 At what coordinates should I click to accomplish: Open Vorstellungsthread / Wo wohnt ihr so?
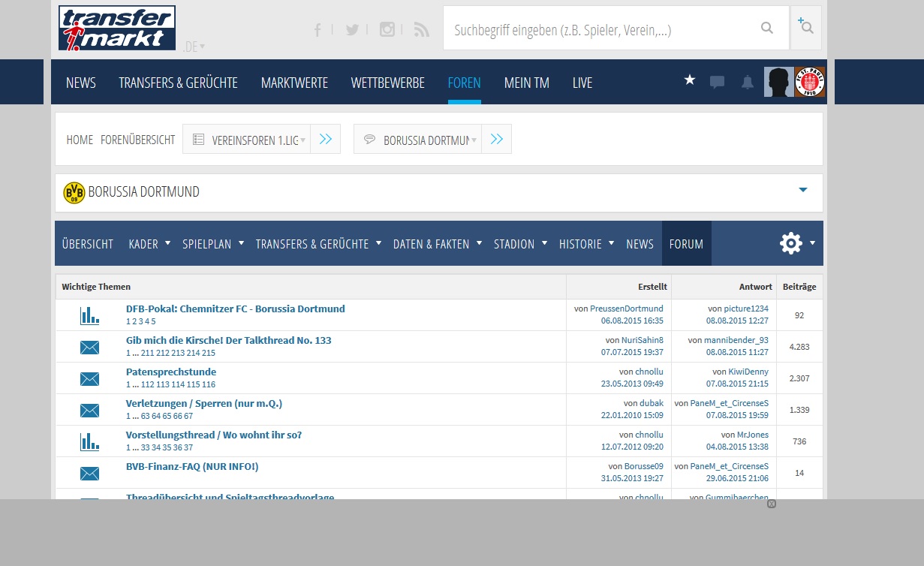click(214, 435)
